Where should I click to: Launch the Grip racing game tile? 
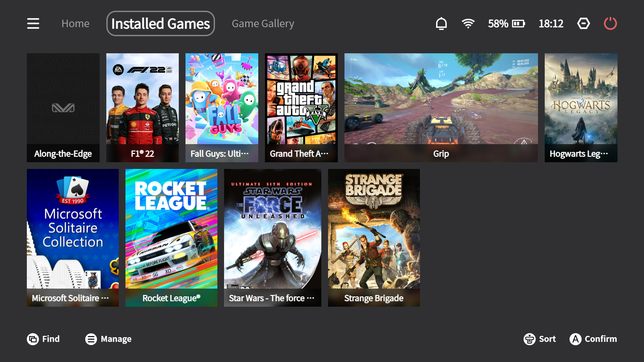(x=441, y=108)
